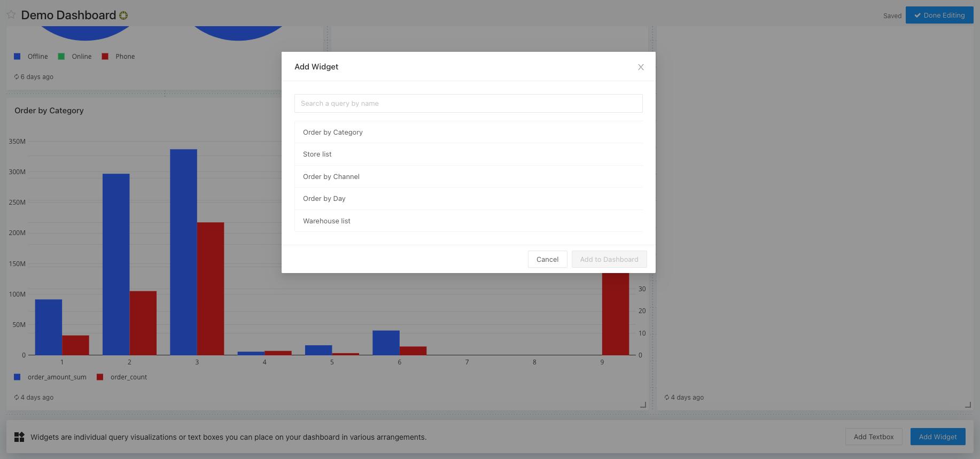Choose Order by Channel query
The width and height of the screenshot is (980, 459).
point(331,177)
